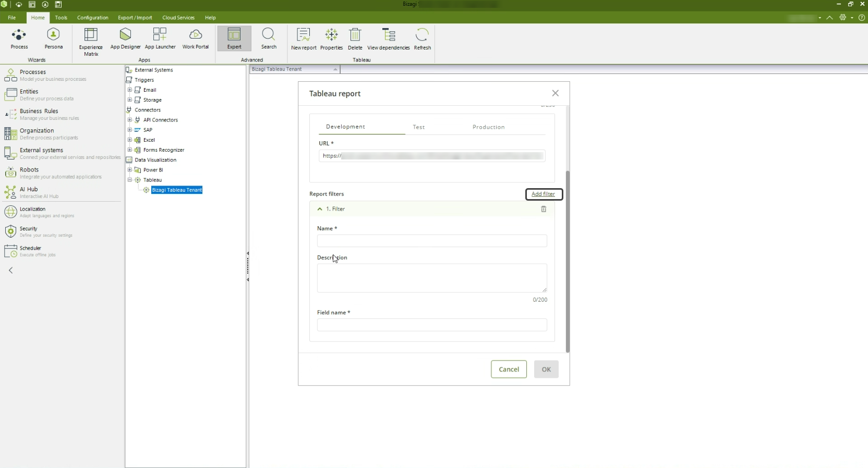Select Bizagi Tableau Tenant tree item
The image size is (868, 468).
177,190
